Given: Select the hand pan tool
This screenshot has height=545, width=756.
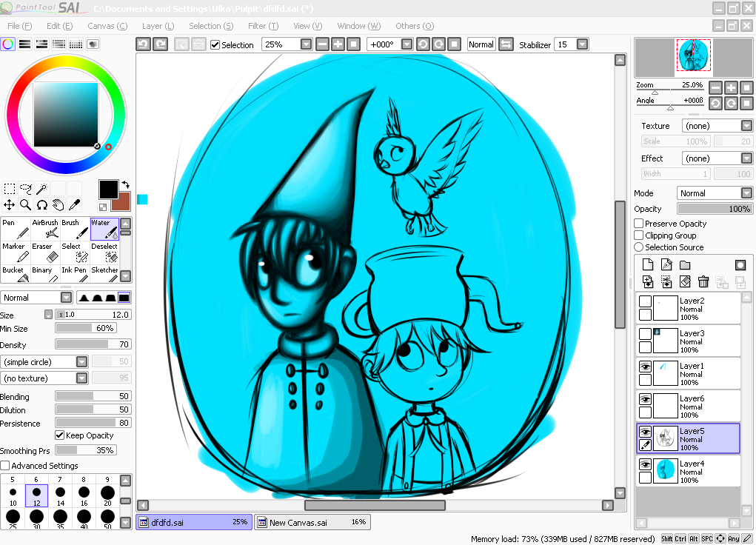Looking at the screenshot, I should tap(58, 205).
